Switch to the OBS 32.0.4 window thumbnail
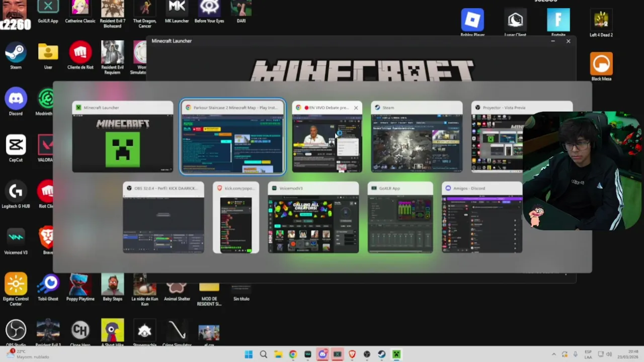This screenshot has width=644, height=362. [x=164, y=218]
